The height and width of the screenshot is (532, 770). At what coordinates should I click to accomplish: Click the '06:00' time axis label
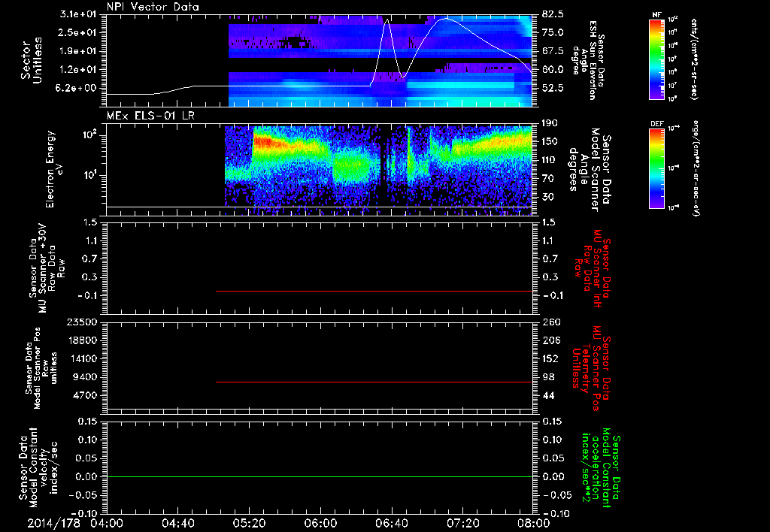320,523
